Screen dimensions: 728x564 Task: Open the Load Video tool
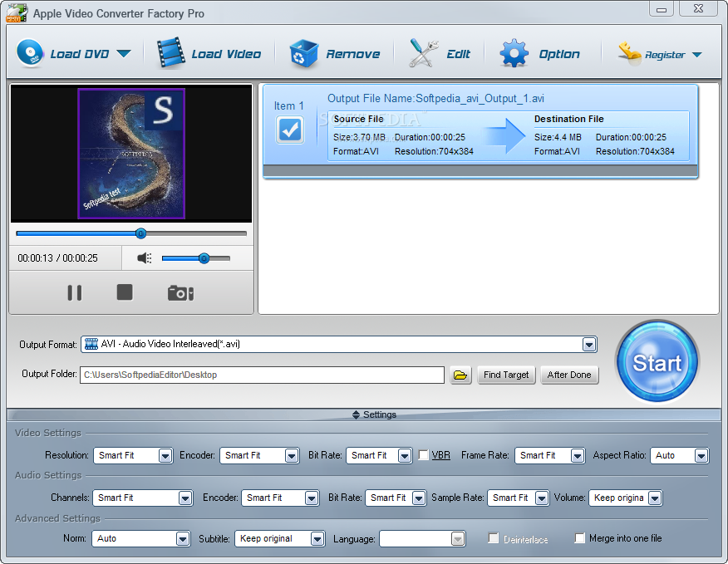point(173,51)
